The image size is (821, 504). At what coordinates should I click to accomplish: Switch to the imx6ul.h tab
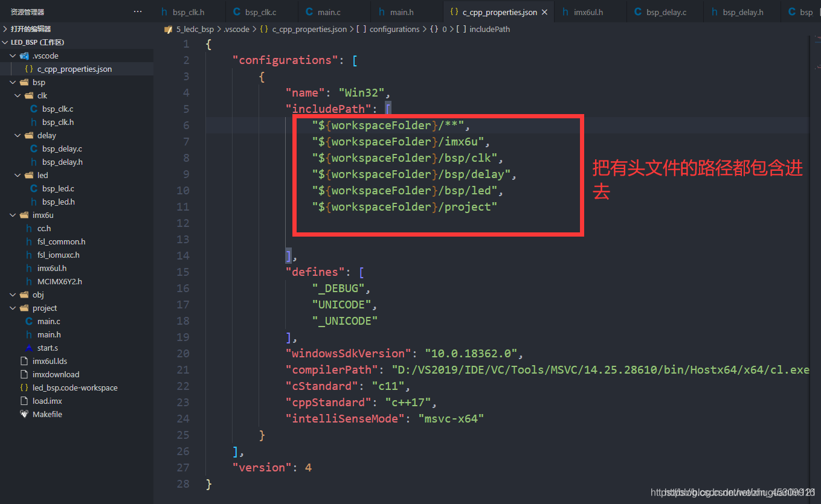coord(590,12)
